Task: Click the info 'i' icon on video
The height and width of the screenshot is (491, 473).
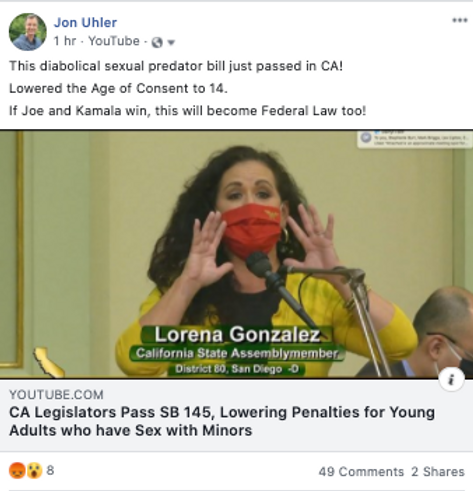Action: click(x=451, y=379)
